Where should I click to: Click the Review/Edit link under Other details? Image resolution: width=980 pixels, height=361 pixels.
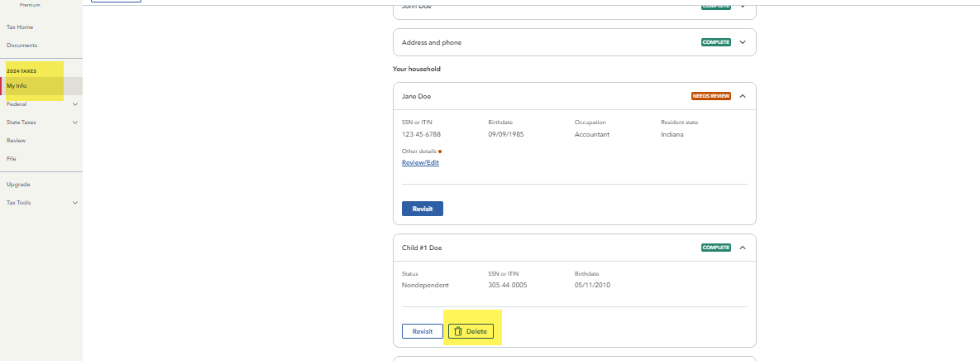[x=421, y=162]
